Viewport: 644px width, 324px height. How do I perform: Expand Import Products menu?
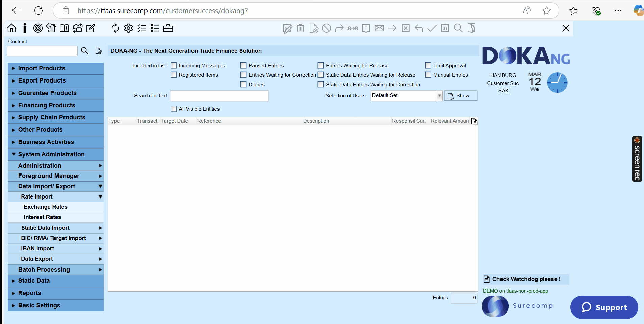[x=56, y=68]
